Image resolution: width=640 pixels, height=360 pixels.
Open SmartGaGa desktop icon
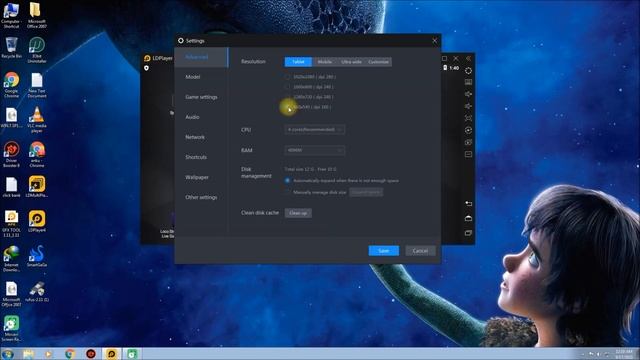point(37,256)
